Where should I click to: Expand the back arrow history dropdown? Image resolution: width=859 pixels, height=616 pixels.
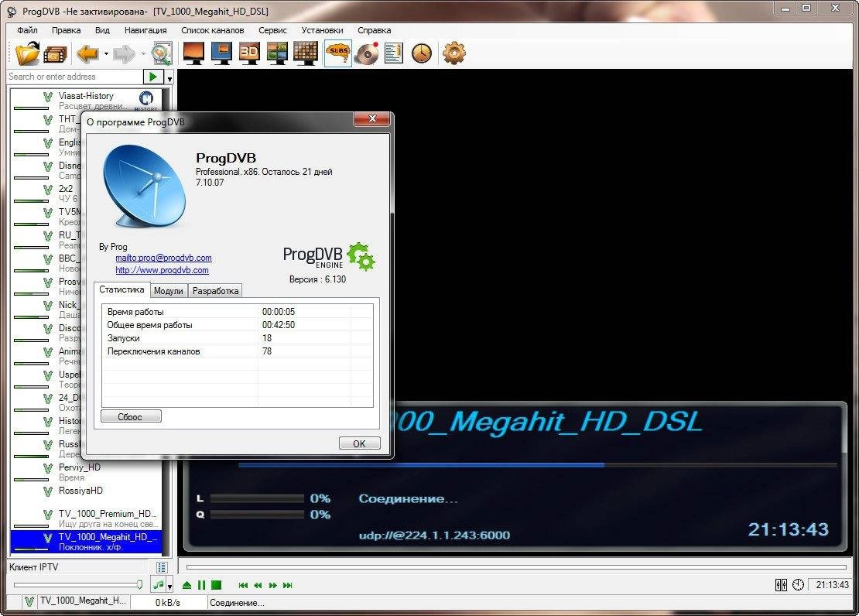pyautogui.click(x=106, y=53)
